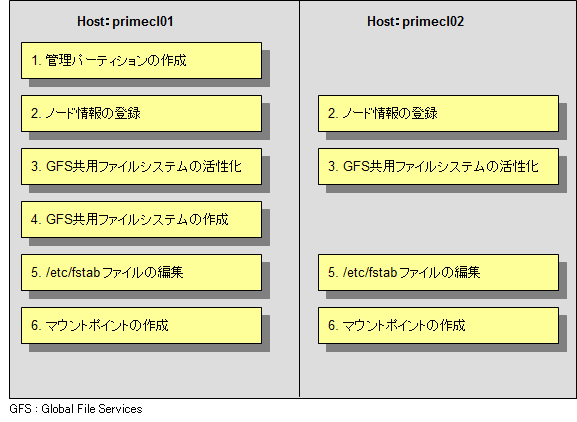Click the "Host: primecl02" heading
The image size is (577, 422).
415,21
